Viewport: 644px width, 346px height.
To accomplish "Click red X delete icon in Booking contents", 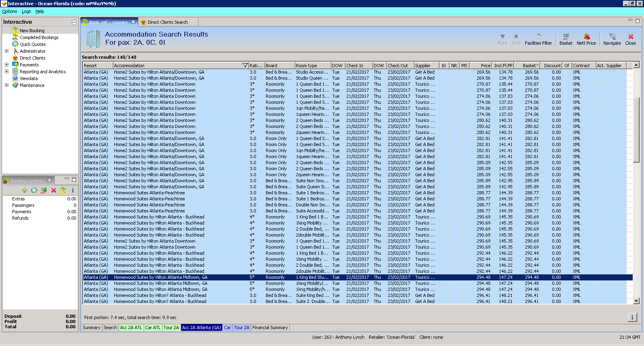I will 54,190.
